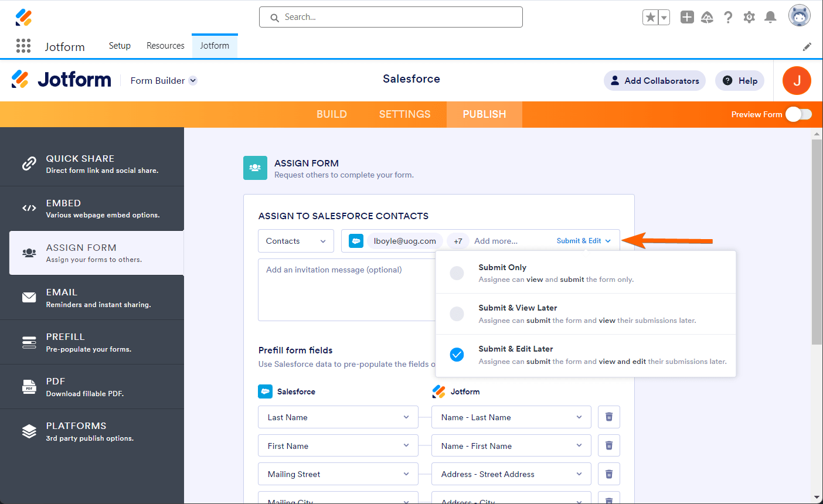Click the global actions plus icon

click(687, 18)
